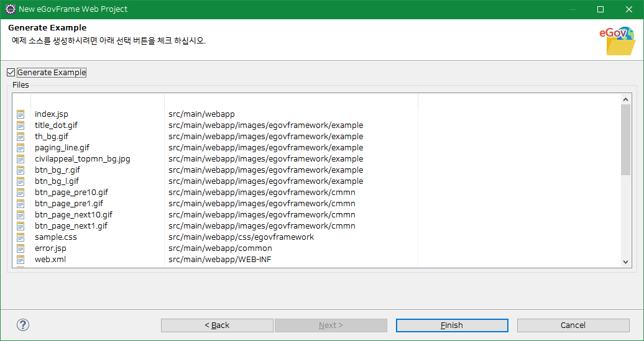
Task: Click the file icon beside btn_page_next1.gif
Action: pyautogui.click(x=21, y=225)
